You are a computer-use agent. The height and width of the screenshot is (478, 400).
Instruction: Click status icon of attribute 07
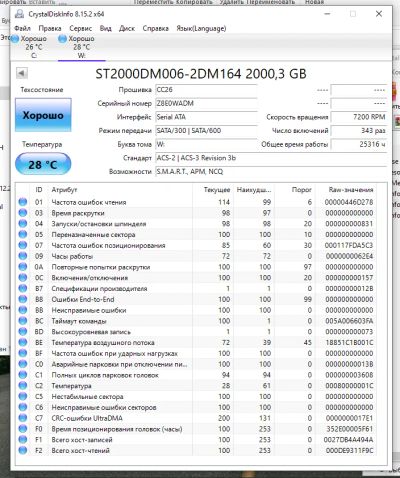tap(23, 245)
